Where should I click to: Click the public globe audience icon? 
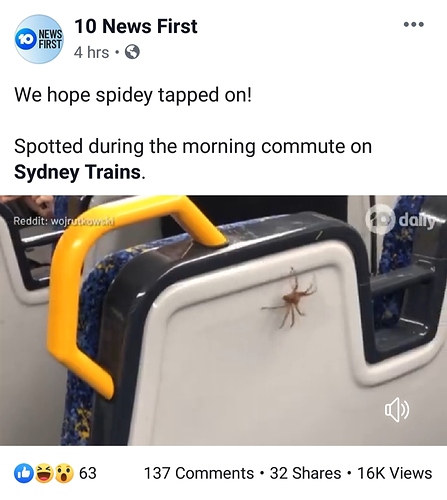[x=132, y=52]
